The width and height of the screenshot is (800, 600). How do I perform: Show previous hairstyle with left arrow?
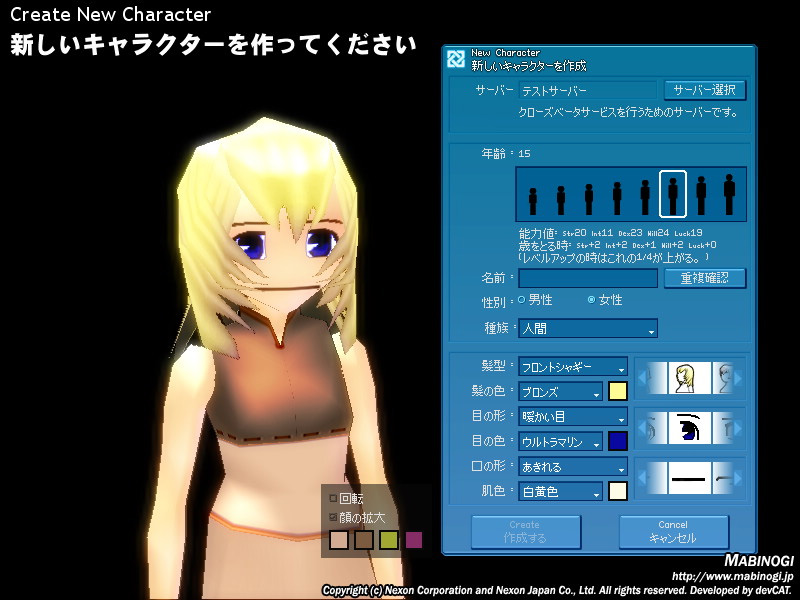click(642, 378)
